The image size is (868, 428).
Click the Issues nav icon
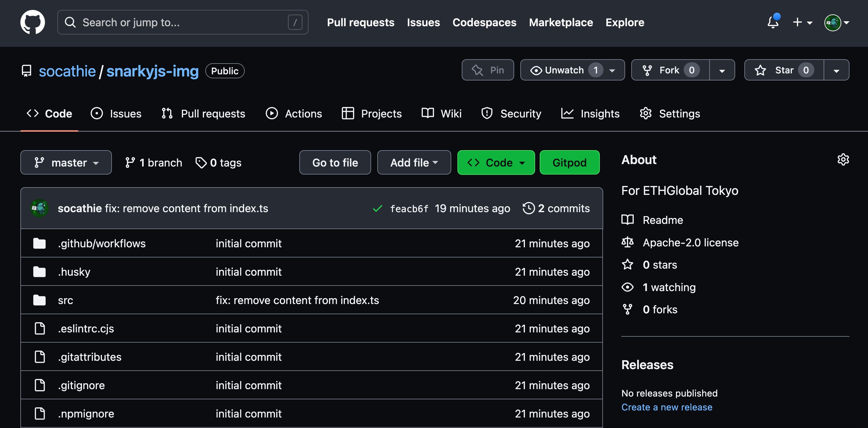click(x=97, y=113)
